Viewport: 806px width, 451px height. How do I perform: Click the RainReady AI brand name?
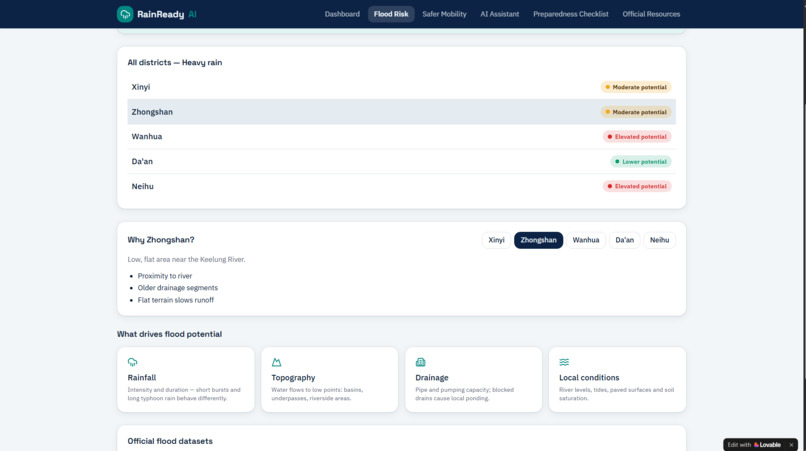[167, 14]
